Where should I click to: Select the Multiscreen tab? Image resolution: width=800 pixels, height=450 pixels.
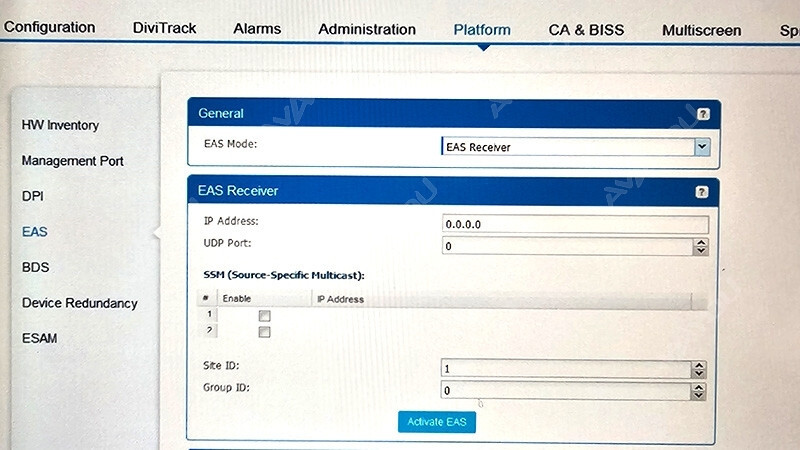pyautogui.click(x=701, y=30)
